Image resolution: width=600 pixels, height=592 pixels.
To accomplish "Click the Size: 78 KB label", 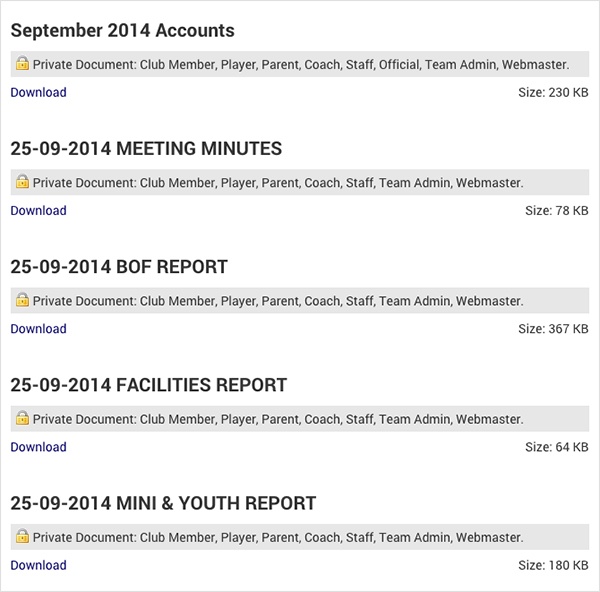I will 557,210.
